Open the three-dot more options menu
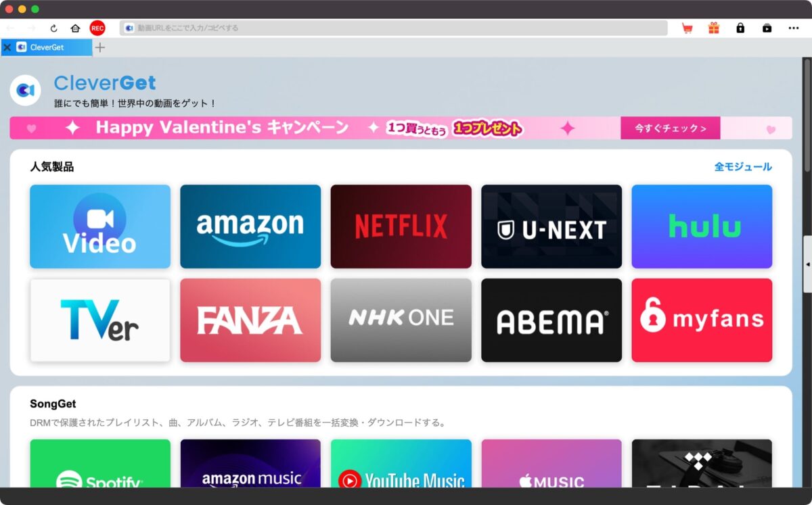The image size is (812, 505). click(794, 28)
